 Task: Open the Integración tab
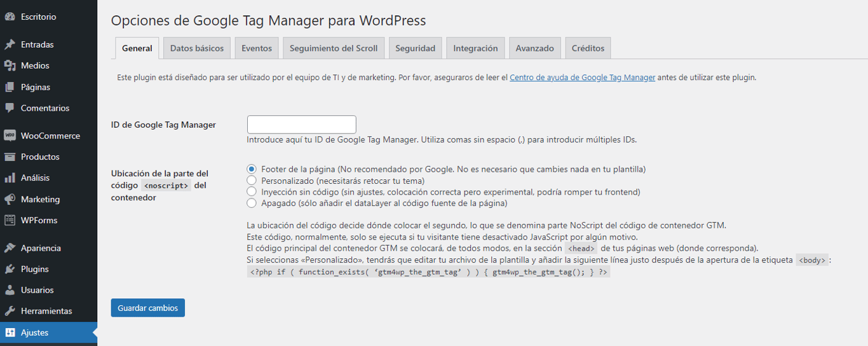(475, 48)
